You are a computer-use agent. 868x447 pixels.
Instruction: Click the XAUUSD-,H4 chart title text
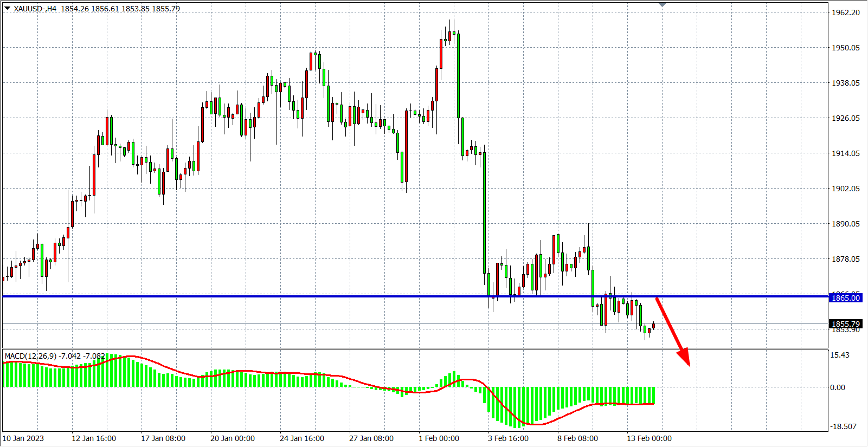(x=36, y=9)
